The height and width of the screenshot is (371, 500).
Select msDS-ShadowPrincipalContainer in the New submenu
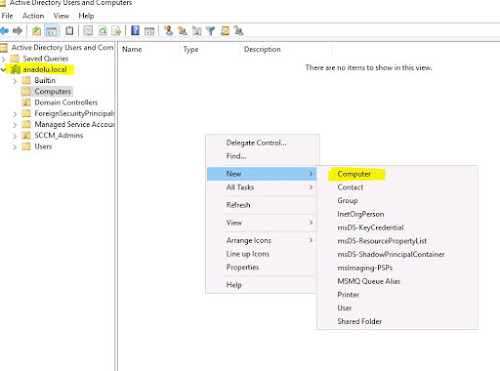click(x=397, y=254)
